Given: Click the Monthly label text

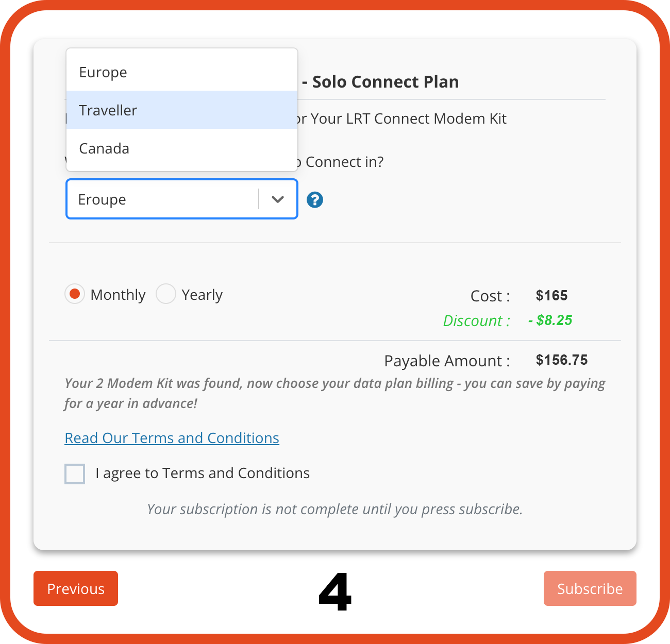Looking at the screenshot, I should [x=118, y=295].
